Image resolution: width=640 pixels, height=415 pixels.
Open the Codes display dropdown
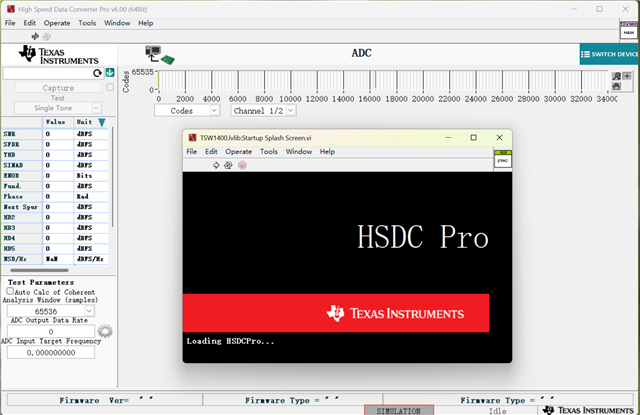(187, 111)
